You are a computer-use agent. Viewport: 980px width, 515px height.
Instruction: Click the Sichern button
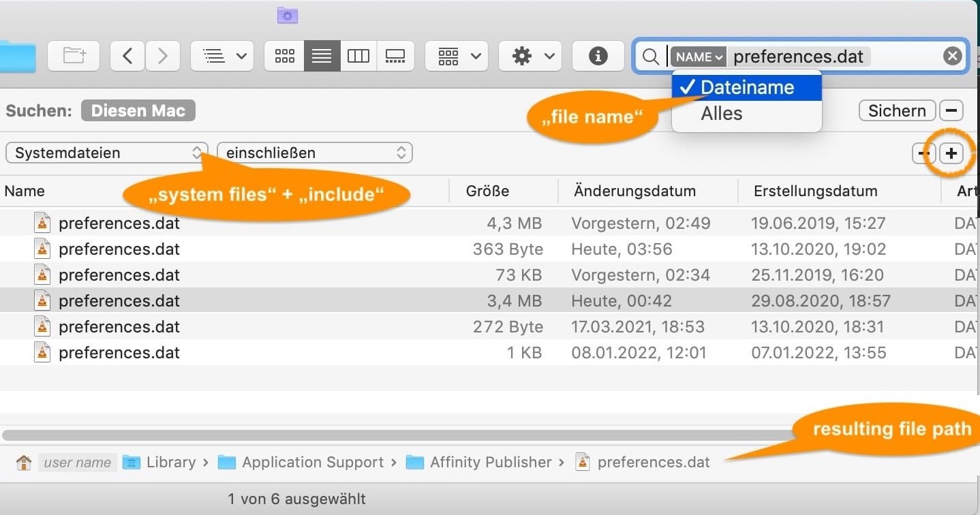[x=896, y=110]
